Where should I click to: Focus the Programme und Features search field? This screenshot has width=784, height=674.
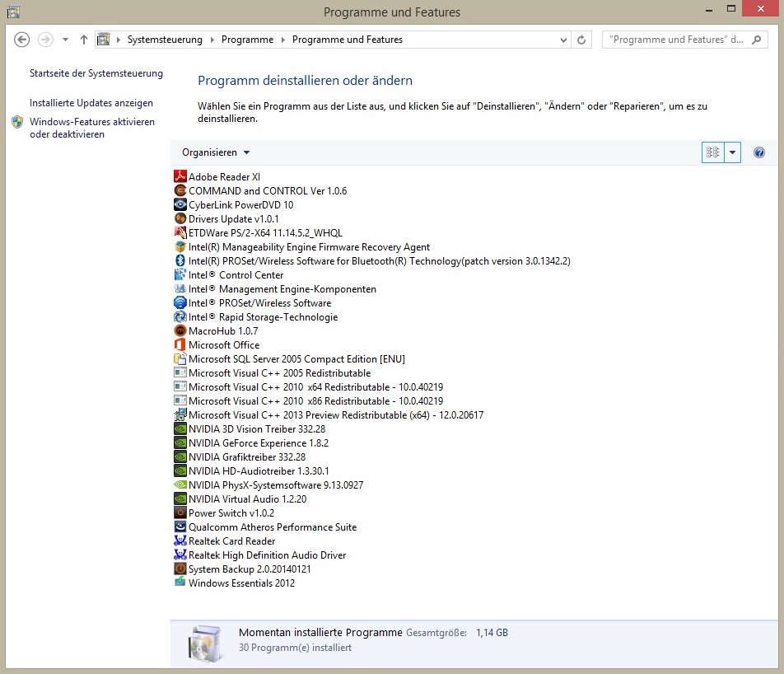click(678, 40)
